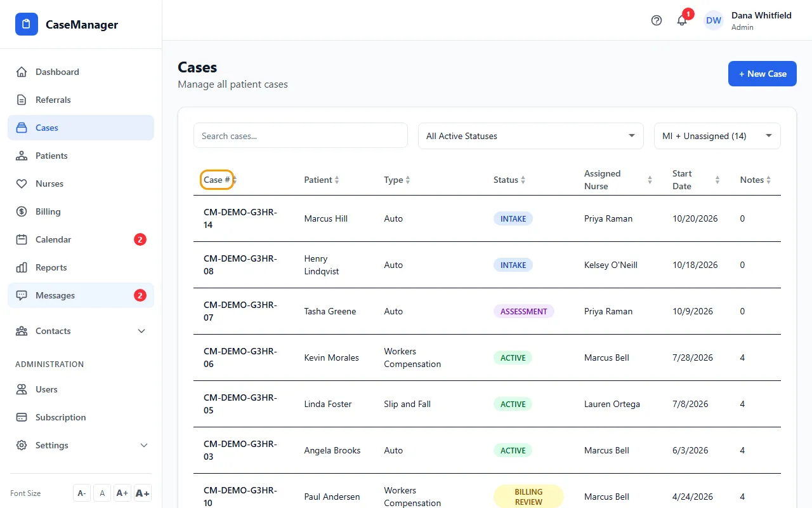
Task: Click assigned nurse Lauren Ortega
Action: (612, 404)
